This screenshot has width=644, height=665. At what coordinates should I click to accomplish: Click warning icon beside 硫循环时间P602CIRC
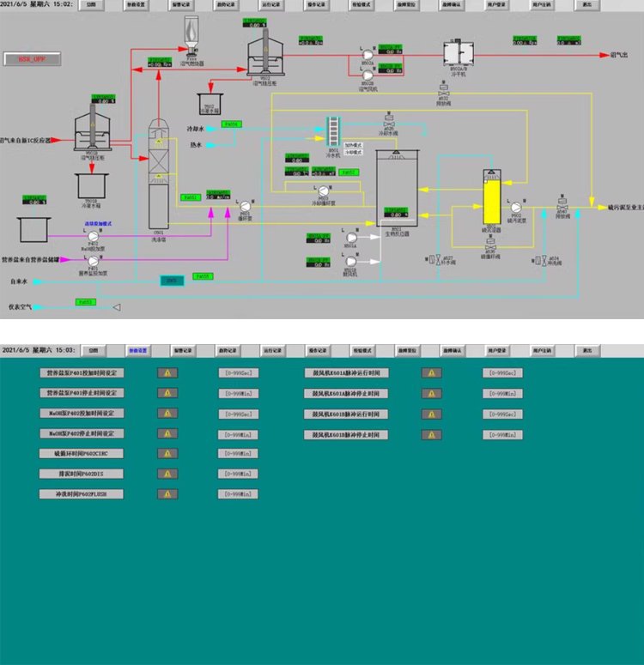pos(167,453)
